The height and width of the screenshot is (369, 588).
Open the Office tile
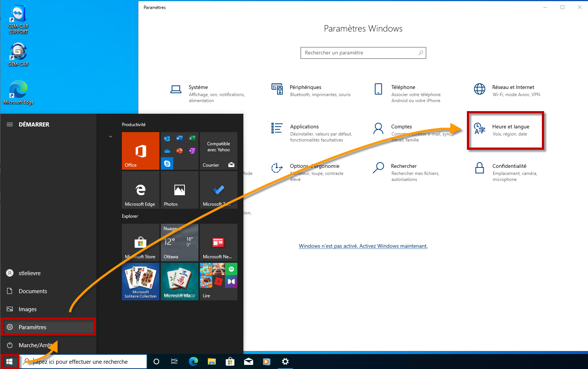(141, 151)
